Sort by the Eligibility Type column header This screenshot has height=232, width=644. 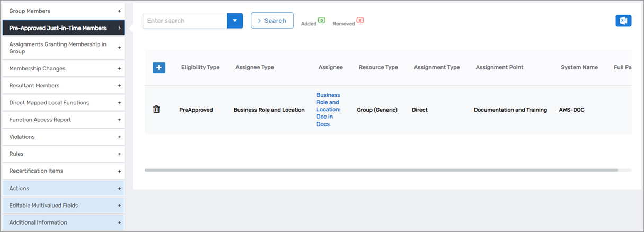point(200,67)
